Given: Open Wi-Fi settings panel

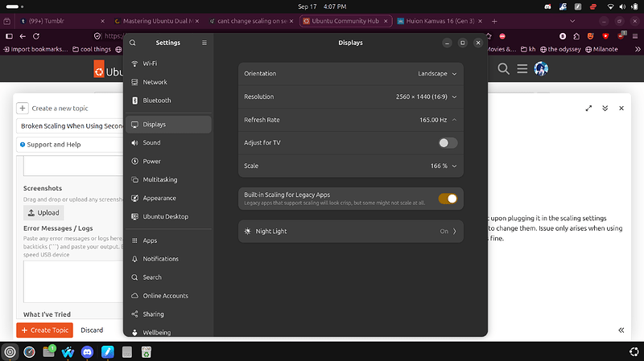Looking at the screenshot, I should pos(168,64).
